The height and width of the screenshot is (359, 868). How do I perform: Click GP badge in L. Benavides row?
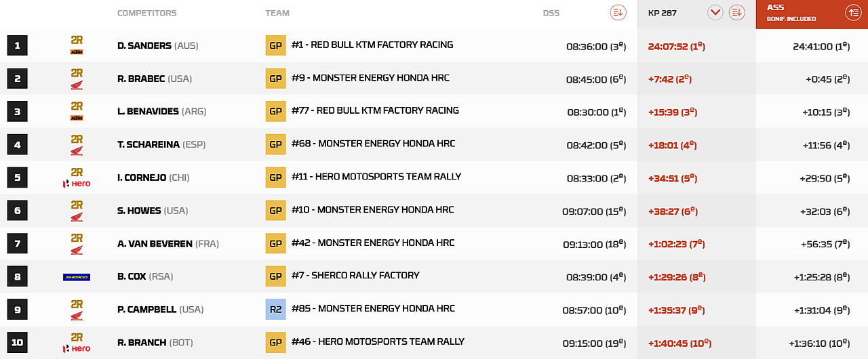[275, 111]
